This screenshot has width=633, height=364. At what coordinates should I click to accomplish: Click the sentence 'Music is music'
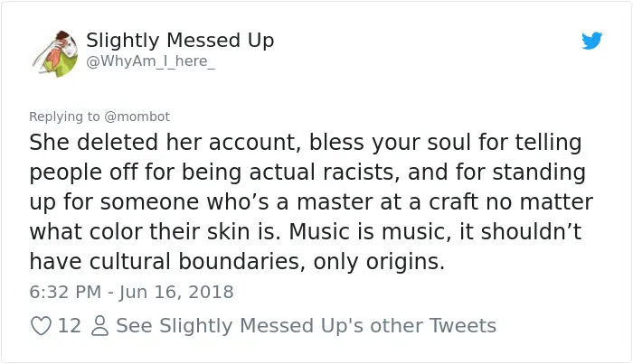pyautogui.click(x=370, y=232)
